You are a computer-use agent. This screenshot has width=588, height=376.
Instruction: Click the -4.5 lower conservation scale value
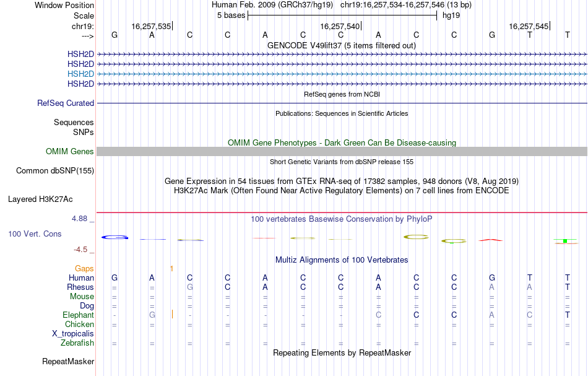click(80, 250)
